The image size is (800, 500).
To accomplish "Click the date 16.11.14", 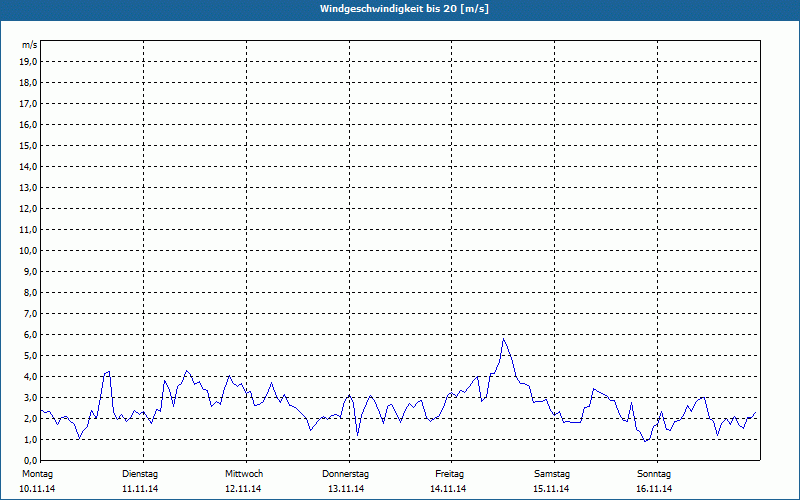I will (654, 489).
